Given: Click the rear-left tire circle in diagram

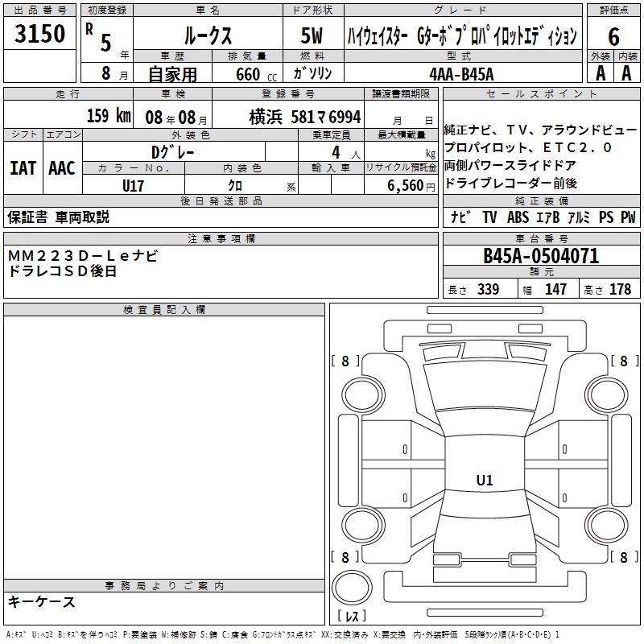Looking at the screenshot, I should pos(363,525).
